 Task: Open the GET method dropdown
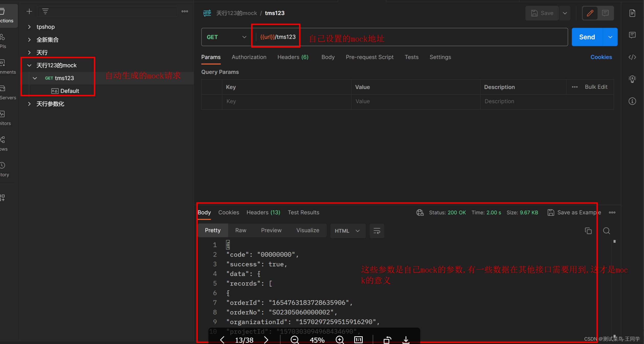click(x=226, y=37)
